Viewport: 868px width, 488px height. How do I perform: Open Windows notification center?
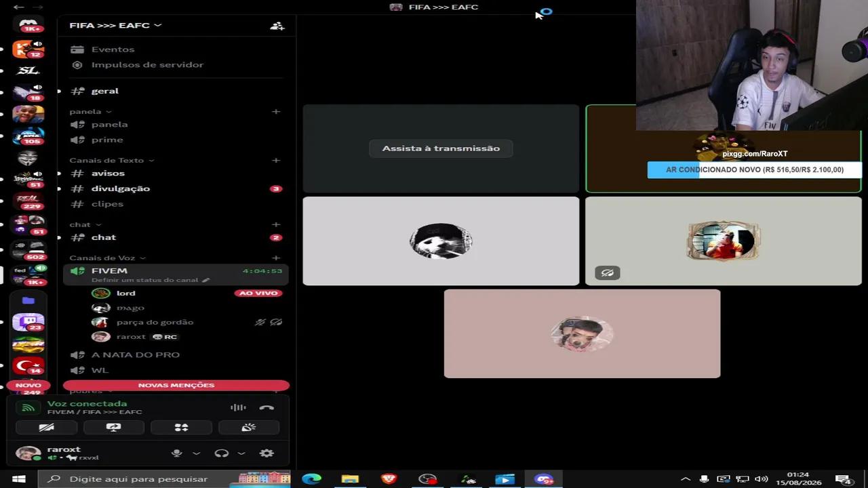843,479
